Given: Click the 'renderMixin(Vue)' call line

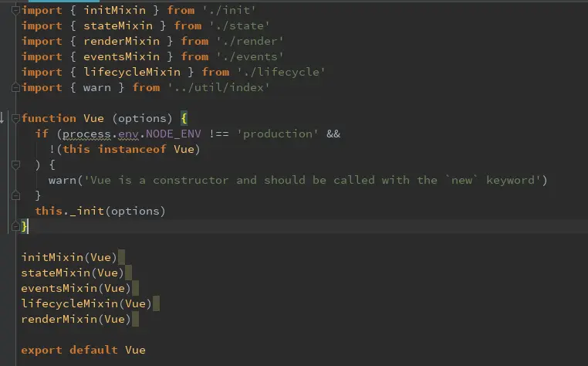Looking at the screenshot, I should [76, 319].
